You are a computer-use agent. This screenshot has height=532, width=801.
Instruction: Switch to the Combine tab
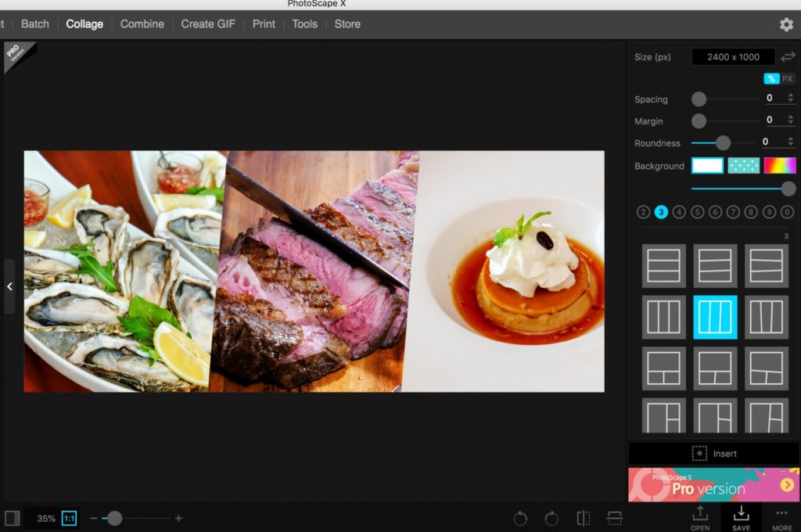(x=142, y=24)
